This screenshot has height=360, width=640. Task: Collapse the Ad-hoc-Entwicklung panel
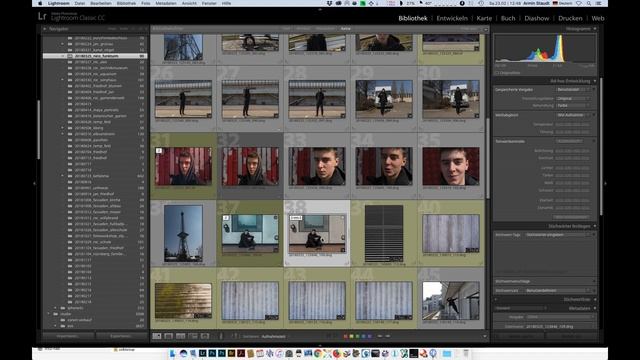pyautogui.click(x=595, y=81)
